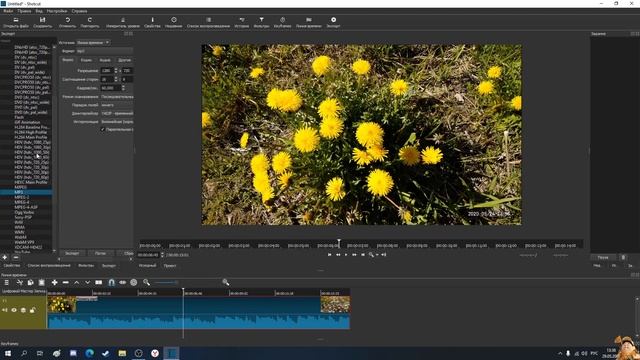The height and width of the screenshot is (360, 640).
Task: Split clip at playhead icon
Action: click(x=99, y=282)
